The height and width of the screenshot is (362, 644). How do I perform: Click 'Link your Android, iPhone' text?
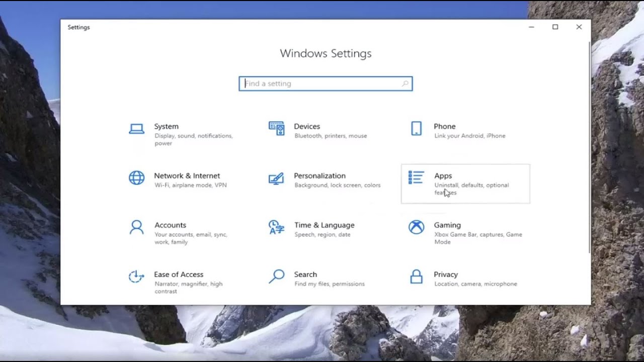pos(470,136)
